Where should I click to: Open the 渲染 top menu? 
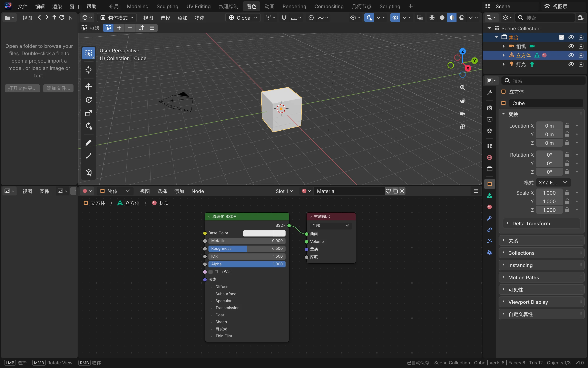[57, 6]
